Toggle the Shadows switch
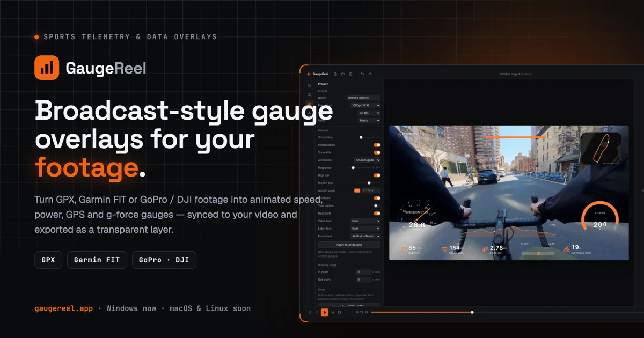644x338 pixels. click(x=377, y=198)
